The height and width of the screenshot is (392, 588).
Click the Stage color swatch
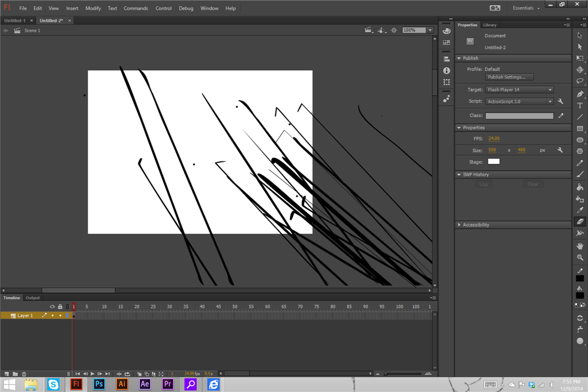[x=494, y=162]
